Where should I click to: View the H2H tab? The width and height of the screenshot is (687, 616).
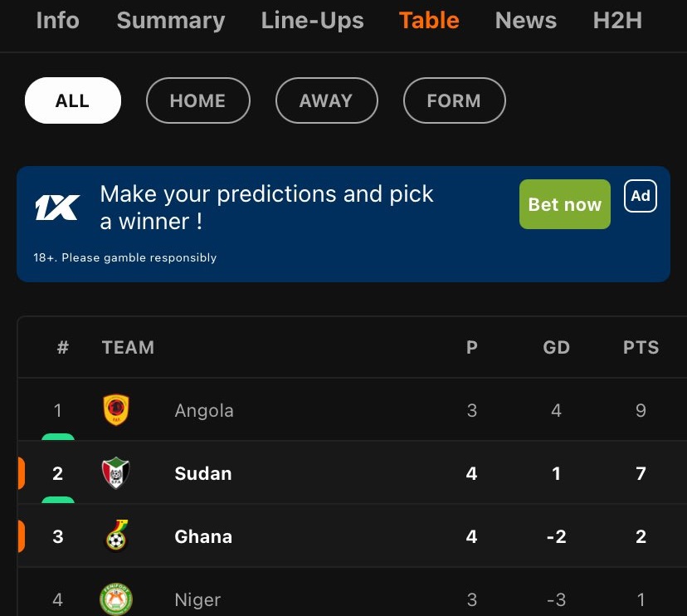[617, 21]
